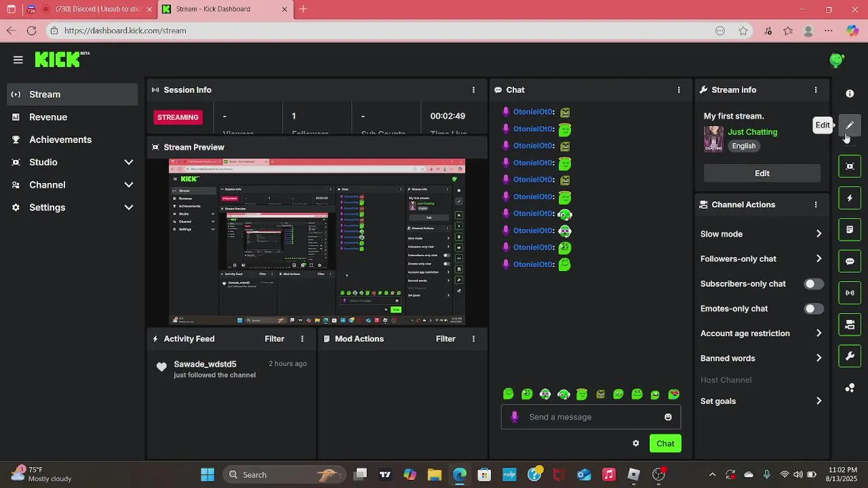
Task: Toggle the Chat bubble icon in right rail
Action: [x=850, y=262]
